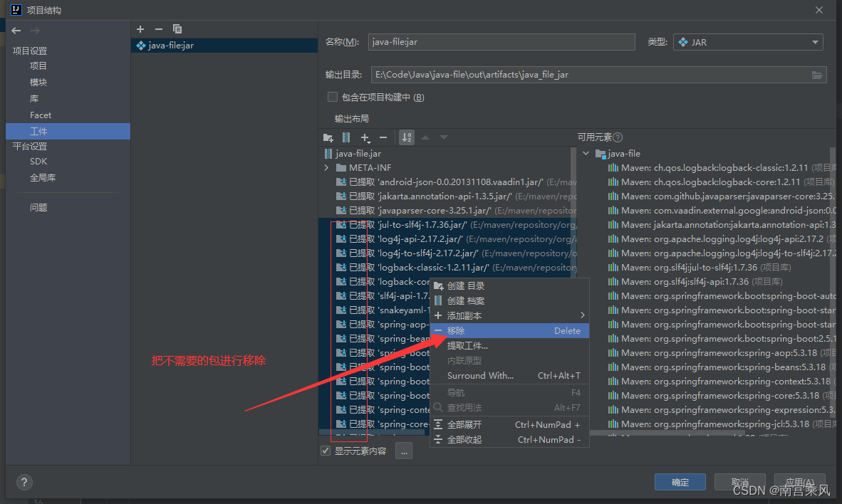Collapse the java-file available elements node
842x504 pixels.
(x=586, y=154)
